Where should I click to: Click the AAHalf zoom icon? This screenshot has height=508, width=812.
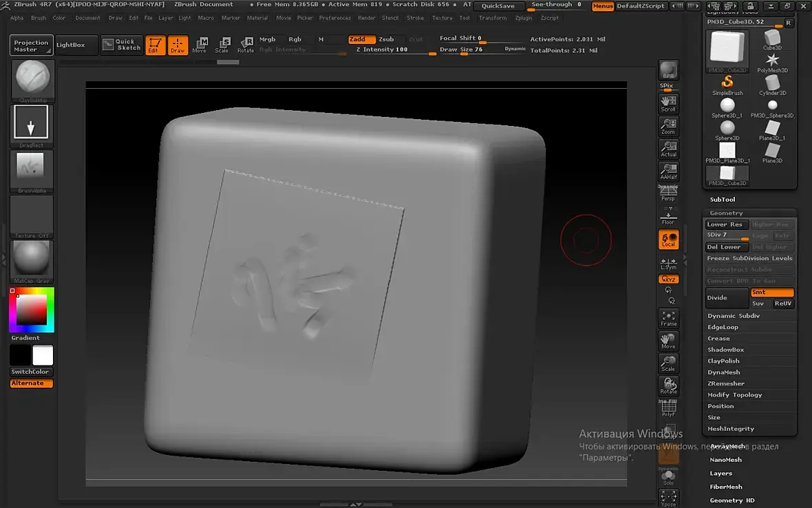pos(669,171)
